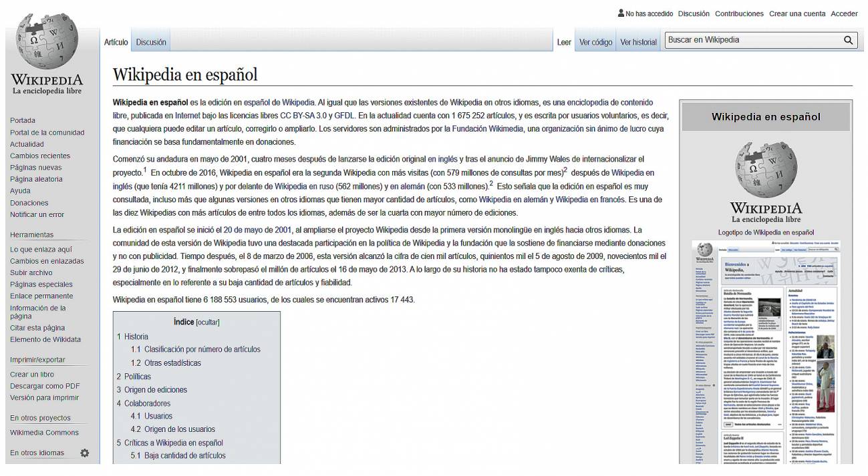
Task: Click Notificar un error
Action: [x=37, y=214]
